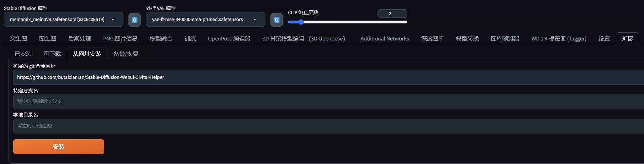This screenshot has width=644, height=164.
Task: Click the CLIP layer number field
Action: (392, 13)
